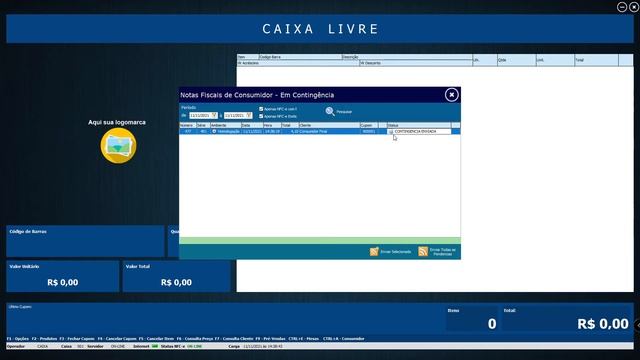
Task: Click the icon next to CONTINGENCIA ENVIADA
Action: [391, 131]
